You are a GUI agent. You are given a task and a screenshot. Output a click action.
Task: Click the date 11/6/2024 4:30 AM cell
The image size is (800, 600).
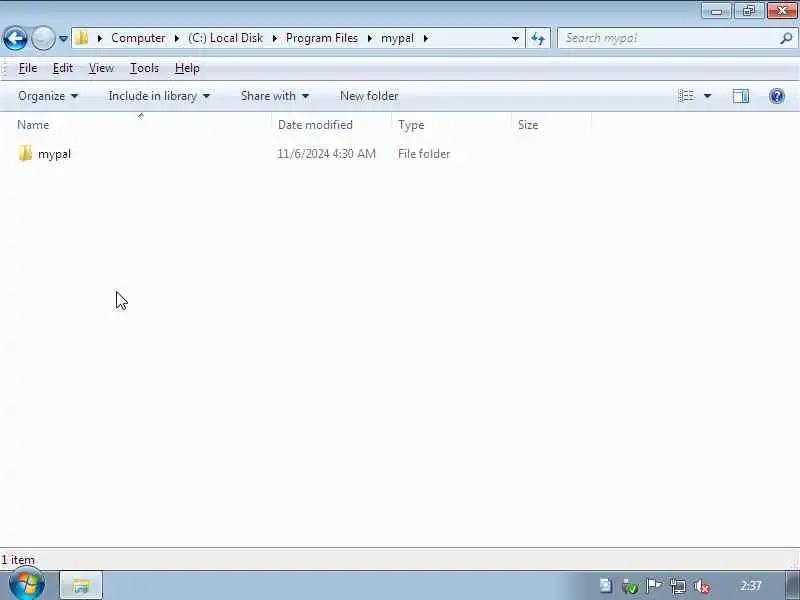click(326, 154)
